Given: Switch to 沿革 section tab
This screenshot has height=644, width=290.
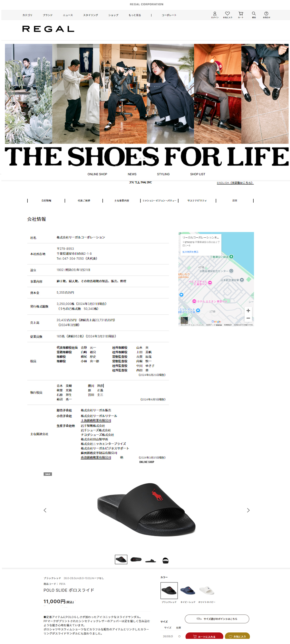Looking at the screenshot, I should pos(235,201).
